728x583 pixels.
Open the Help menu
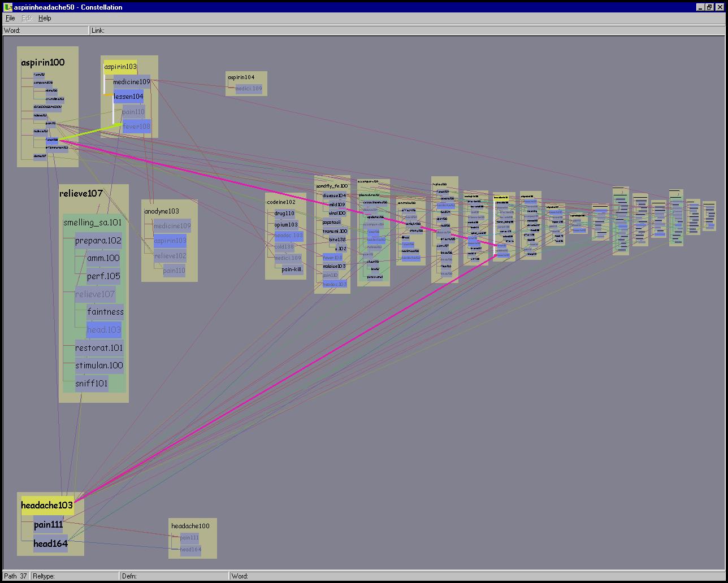click(x=45, y=18)
